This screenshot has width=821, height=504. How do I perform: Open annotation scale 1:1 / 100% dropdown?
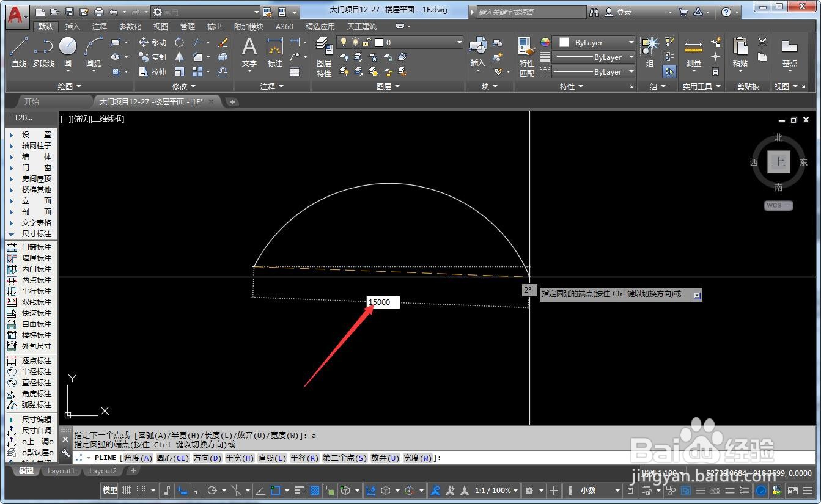point(497,490)
